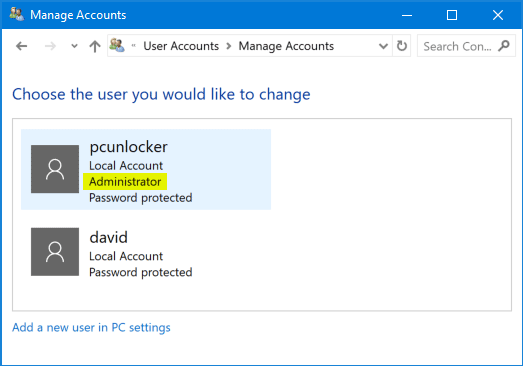Select the pcunlocker account

[146, 169]
